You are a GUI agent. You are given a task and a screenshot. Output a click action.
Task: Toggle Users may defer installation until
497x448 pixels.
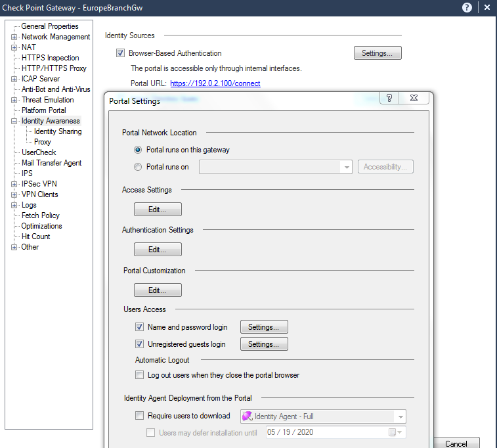tap(150, 433)
